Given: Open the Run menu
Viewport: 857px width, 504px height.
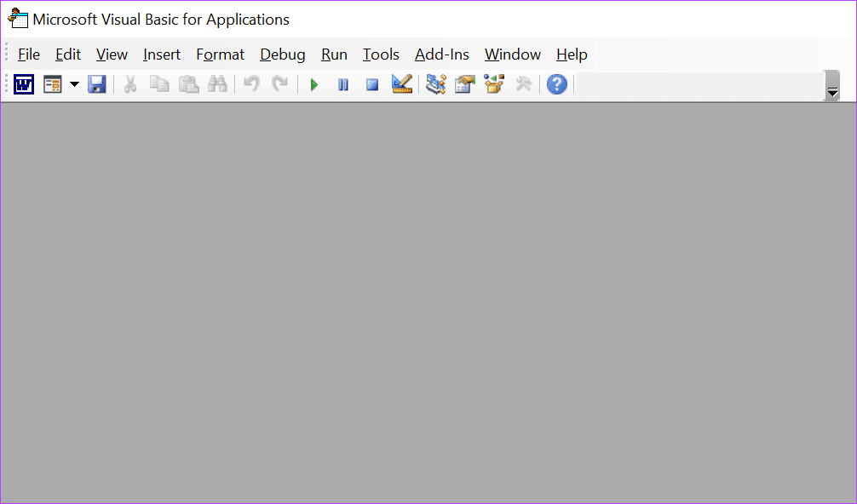Looking at the screenshot, I should [x=334, y=54].
